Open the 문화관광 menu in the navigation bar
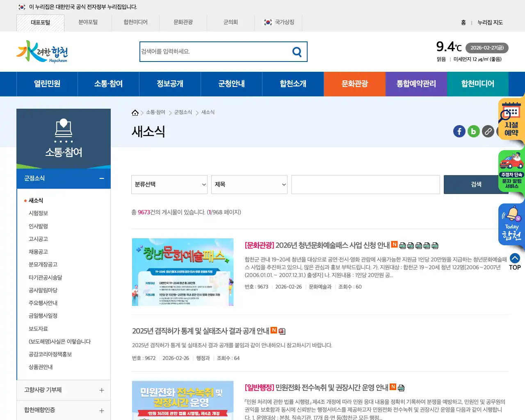This screenshot has height=420, width=525. coord(354,84)
